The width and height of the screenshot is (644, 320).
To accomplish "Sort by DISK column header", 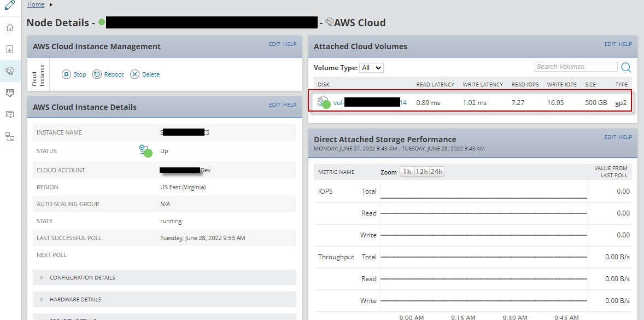I will [x=324, y=84].
